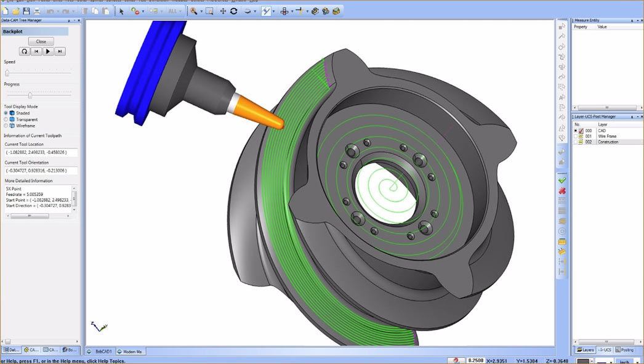Click the Measure Entity horizontal scrollbar
The width and height of the screenshot is (644, 364).
point(607,108)
